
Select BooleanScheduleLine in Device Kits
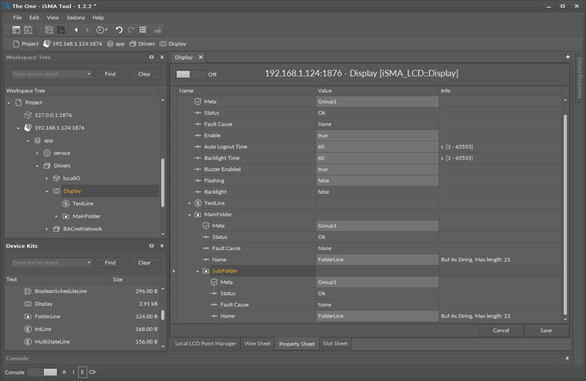tap(61, 291)
